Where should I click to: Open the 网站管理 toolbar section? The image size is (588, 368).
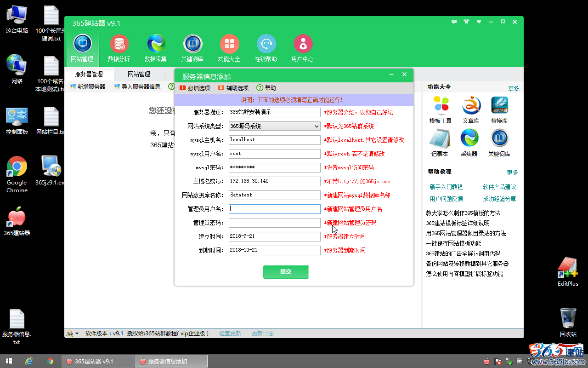coord(82,48)
